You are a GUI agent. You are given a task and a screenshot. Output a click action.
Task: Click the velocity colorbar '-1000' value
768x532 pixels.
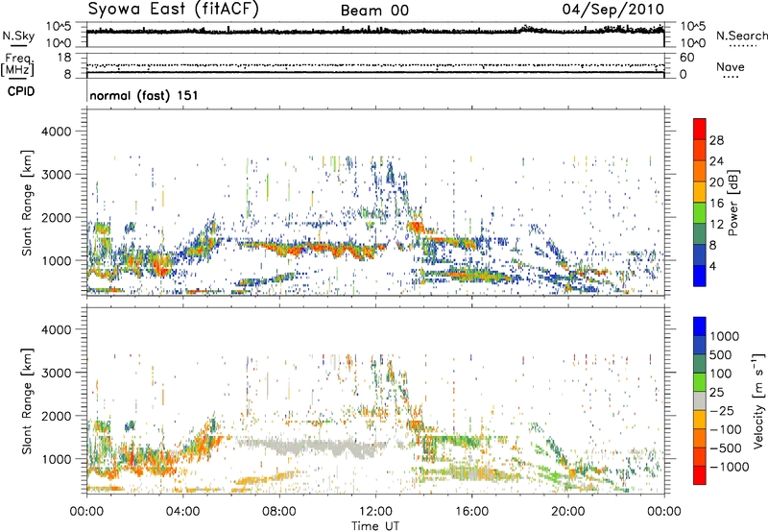coord(730,467)
